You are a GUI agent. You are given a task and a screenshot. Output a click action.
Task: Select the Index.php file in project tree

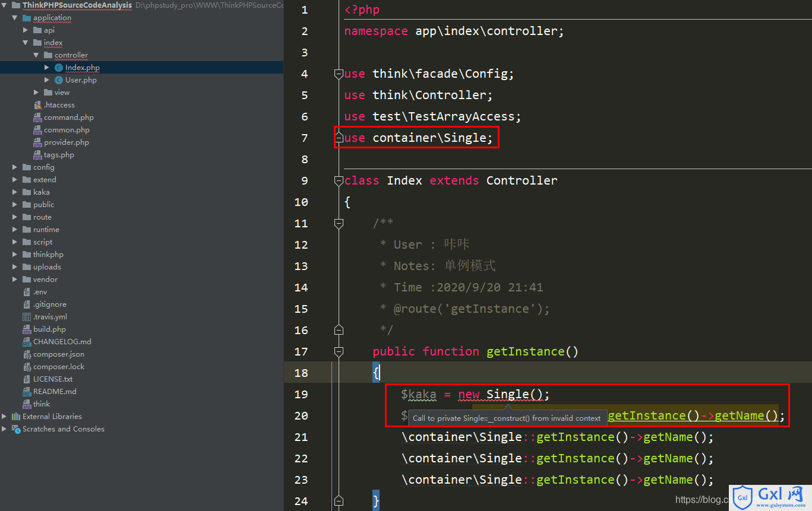coord(83,68)
